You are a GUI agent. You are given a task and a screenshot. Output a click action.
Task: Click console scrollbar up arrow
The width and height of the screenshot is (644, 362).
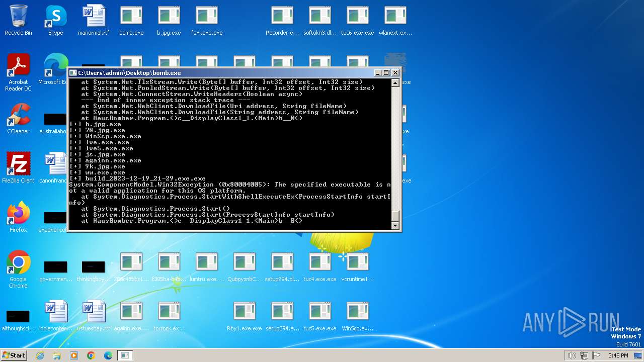395,83
